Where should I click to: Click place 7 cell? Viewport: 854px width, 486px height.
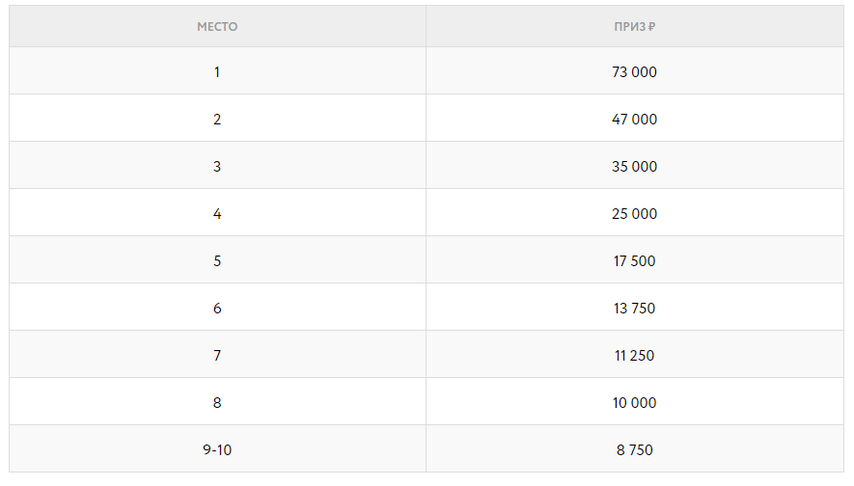click(217, 354)
